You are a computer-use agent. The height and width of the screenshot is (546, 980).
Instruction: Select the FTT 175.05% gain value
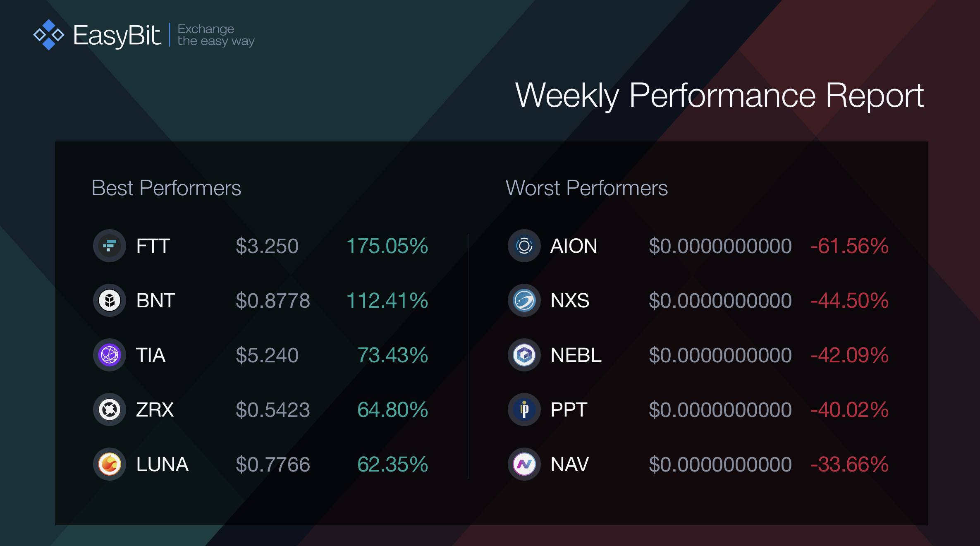(x=387, y=246)
